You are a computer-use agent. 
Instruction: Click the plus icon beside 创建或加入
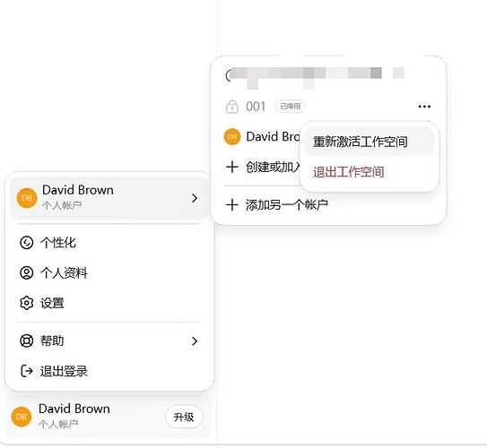[x=232, y=167]
